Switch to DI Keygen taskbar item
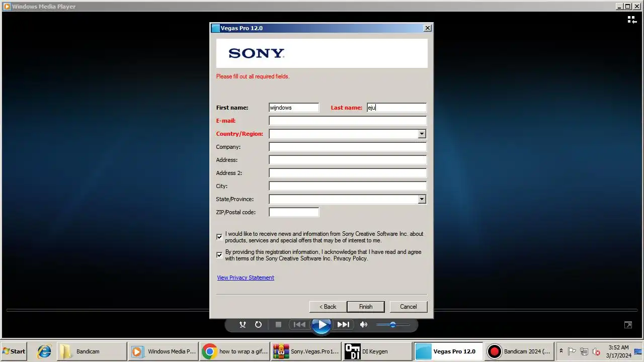Viewport: 644px width, 362px height. click(377, 351)
